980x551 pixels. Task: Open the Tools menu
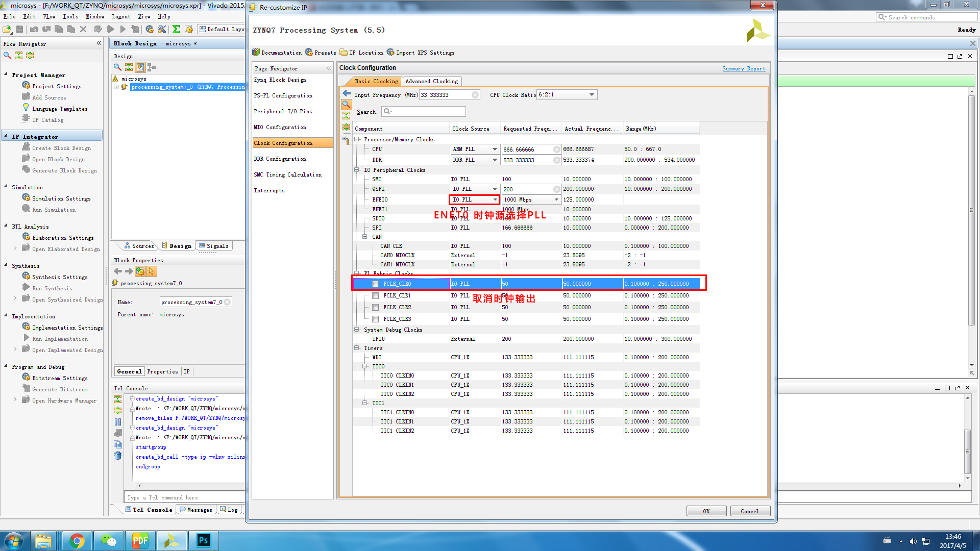[70, 16]
